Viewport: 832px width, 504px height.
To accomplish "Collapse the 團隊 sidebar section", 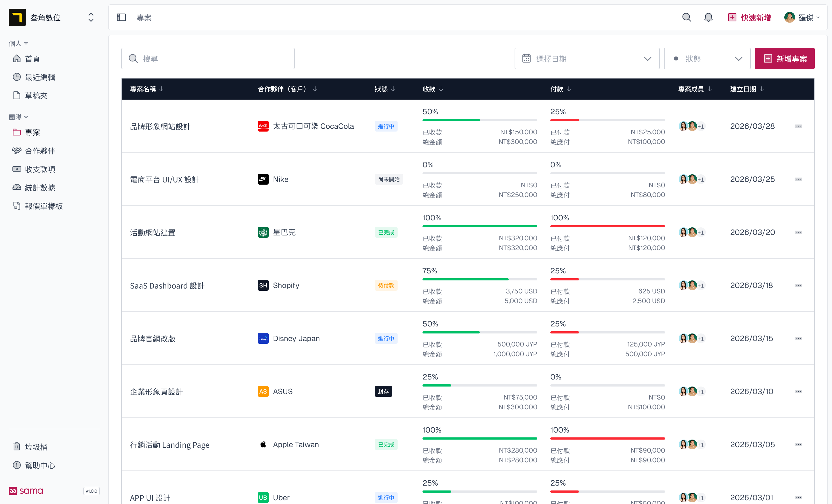I will 18,117.
